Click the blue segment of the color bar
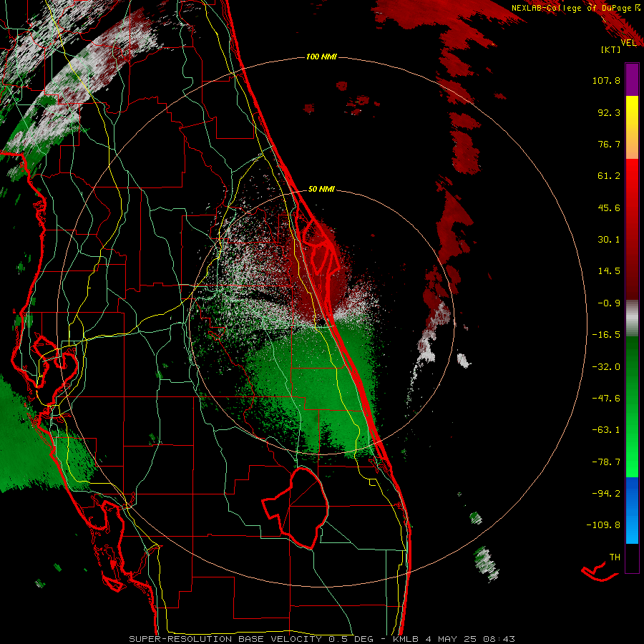This screenshot has height=644, width=644. coord(632,510)
